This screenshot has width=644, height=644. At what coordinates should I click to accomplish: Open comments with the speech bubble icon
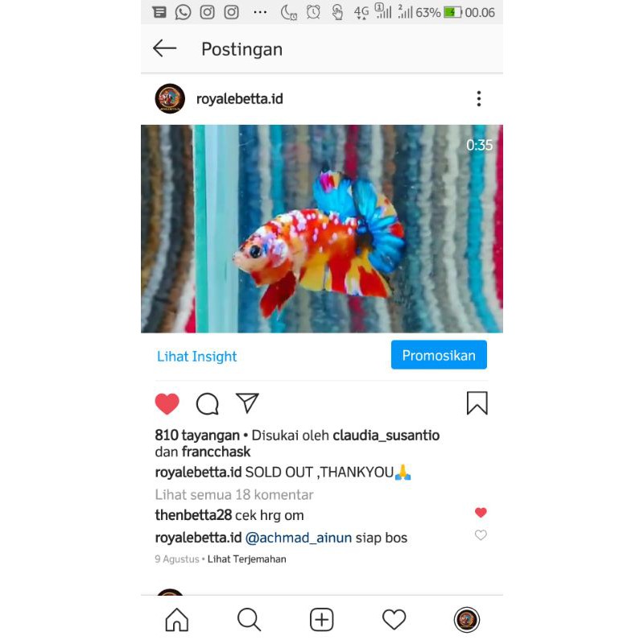coord(208,404)
